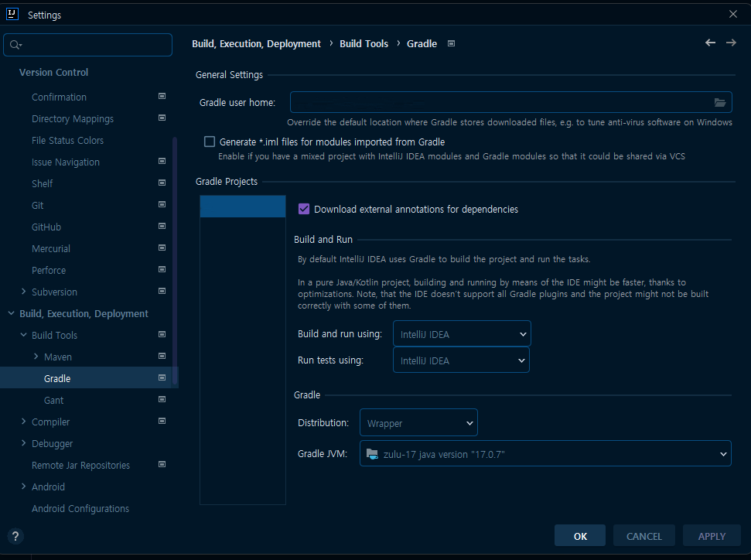Click the search magnifier icon
The width and height of the screenshot is (751, 560).
[x=15, y=45]
